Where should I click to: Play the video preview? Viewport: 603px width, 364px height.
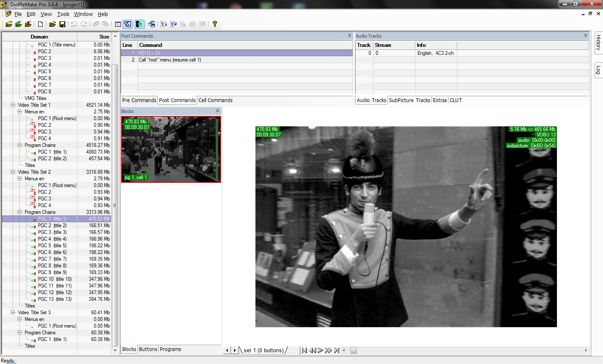coord(320,351)
